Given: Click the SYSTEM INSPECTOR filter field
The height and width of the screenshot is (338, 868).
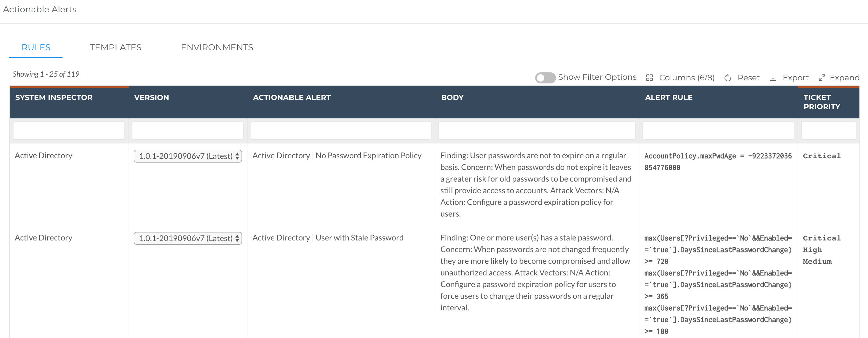Looking at the screenshot, I should point(69,131).
